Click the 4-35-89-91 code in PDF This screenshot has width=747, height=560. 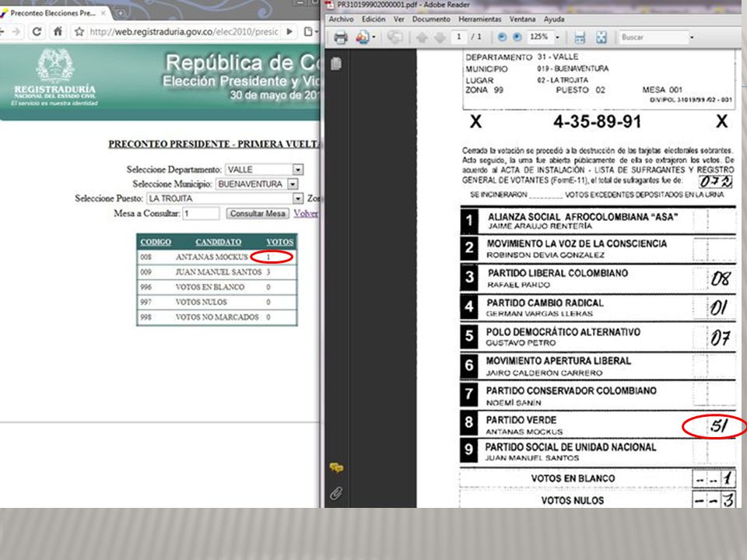[598, 121]
